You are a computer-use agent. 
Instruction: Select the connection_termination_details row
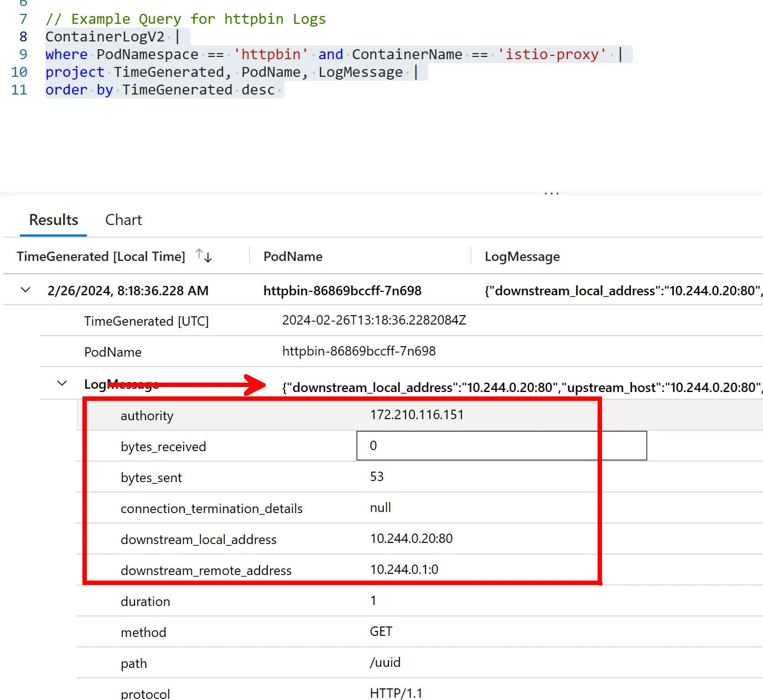click(211, 509)
